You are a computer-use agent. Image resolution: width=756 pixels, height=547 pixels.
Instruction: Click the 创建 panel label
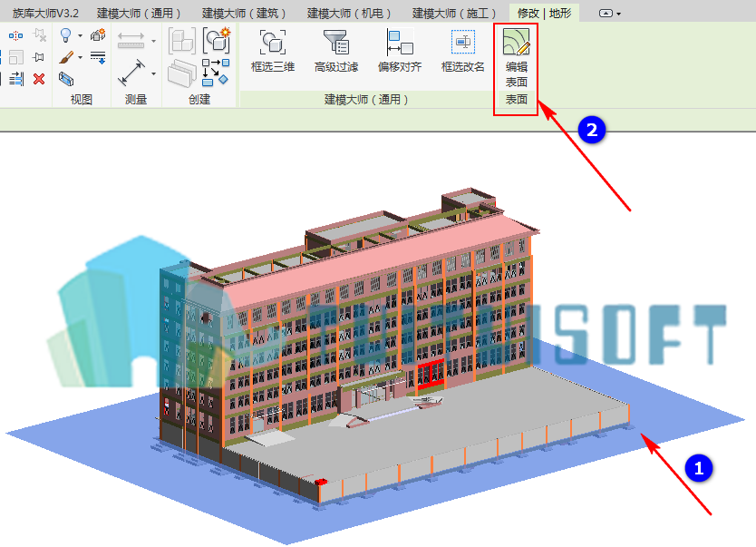[199, 100]
